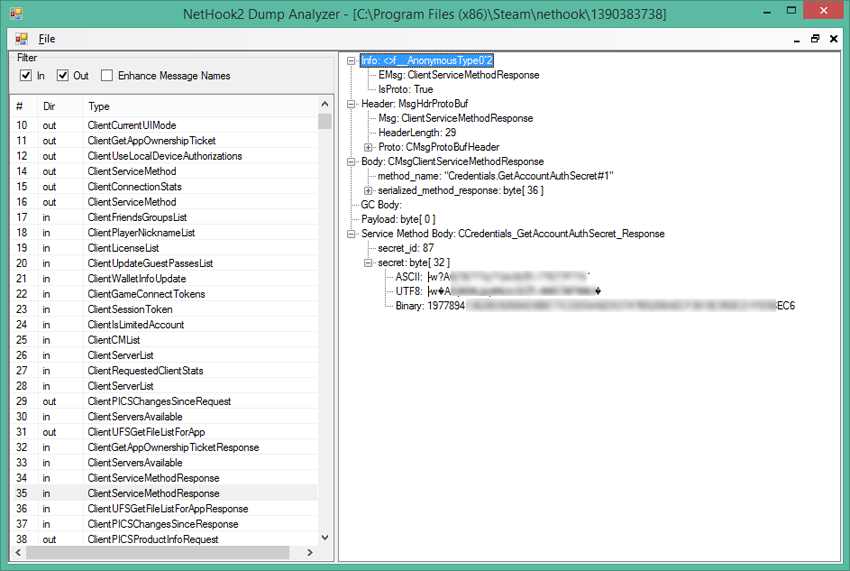Viewport: 850px width, 571px height.
Task: Click the list scroll-up arrow
Action: [x=325, y=104]
